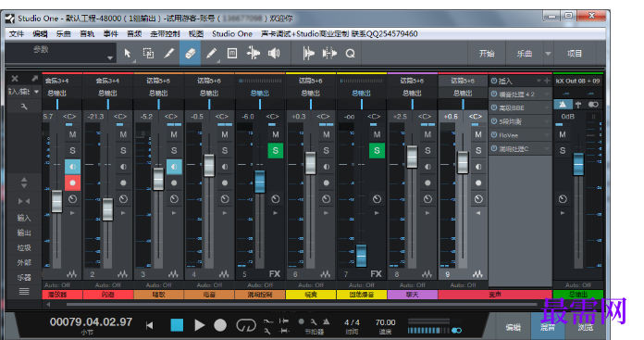The height and width of the screenshot is (340, 644).
Task: Open the FX icon on channel 5
Action: [x=275, y=274]
